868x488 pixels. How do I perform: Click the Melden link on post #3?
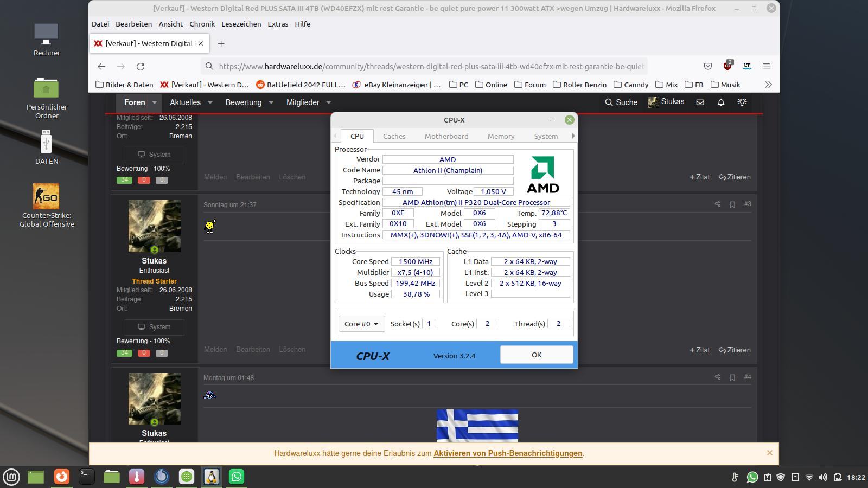click(215, 349)
